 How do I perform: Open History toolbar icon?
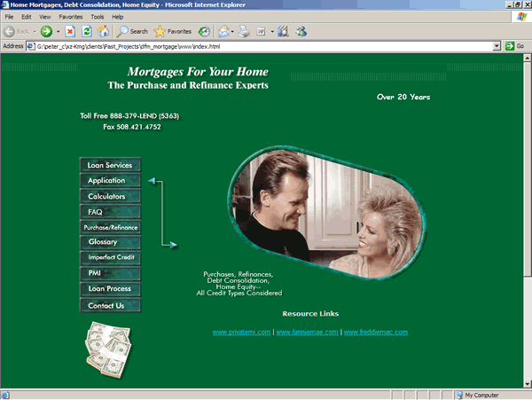204,32
